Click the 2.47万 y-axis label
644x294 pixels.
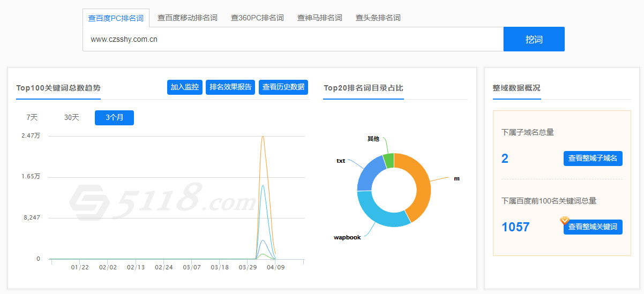point(31,136)
